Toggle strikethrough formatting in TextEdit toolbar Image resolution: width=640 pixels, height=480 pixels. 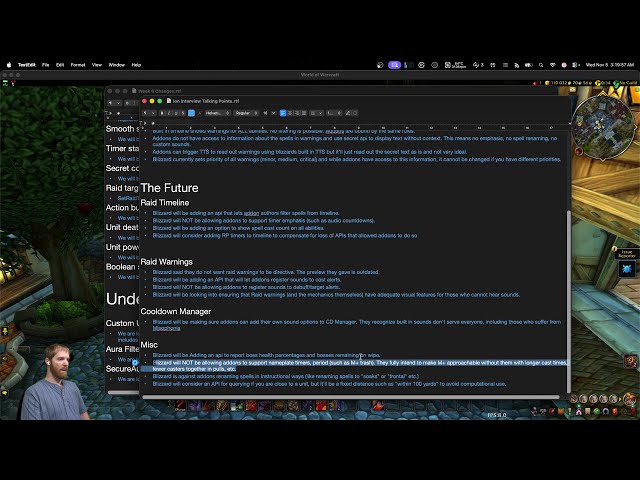tap(183, 113)
